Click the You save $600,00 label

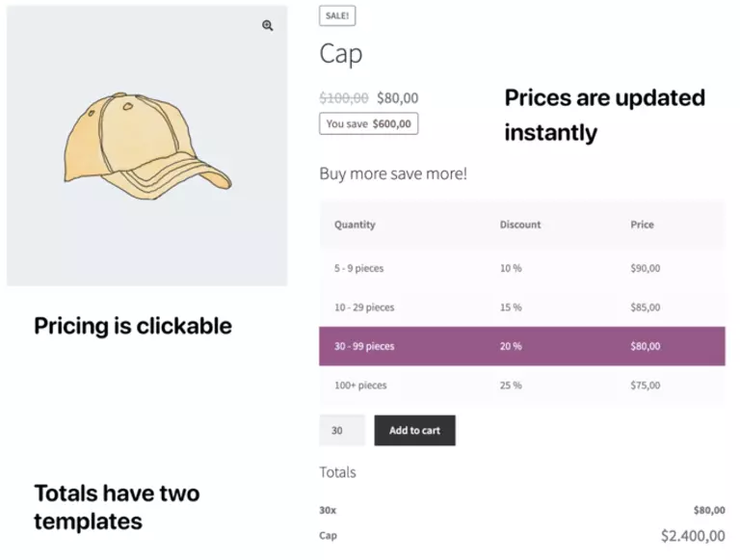pos(368,123)
